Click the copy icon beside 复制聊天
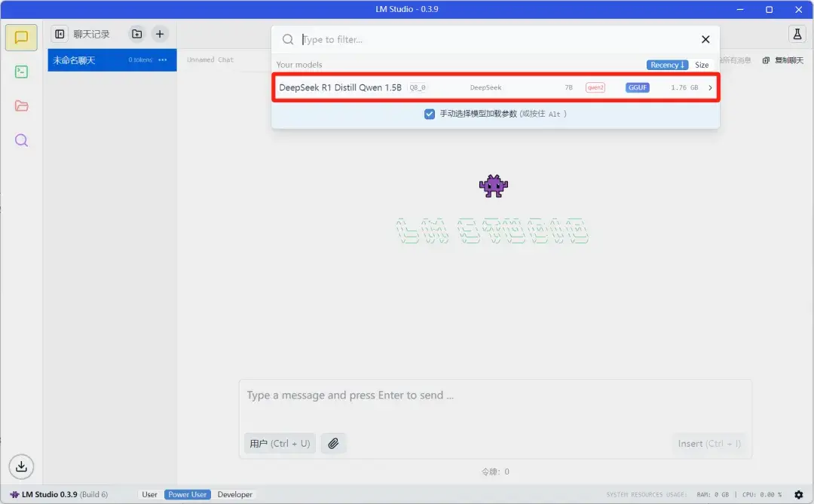The width and height of the screenshot is (814, 504). (x=766, y=60)
